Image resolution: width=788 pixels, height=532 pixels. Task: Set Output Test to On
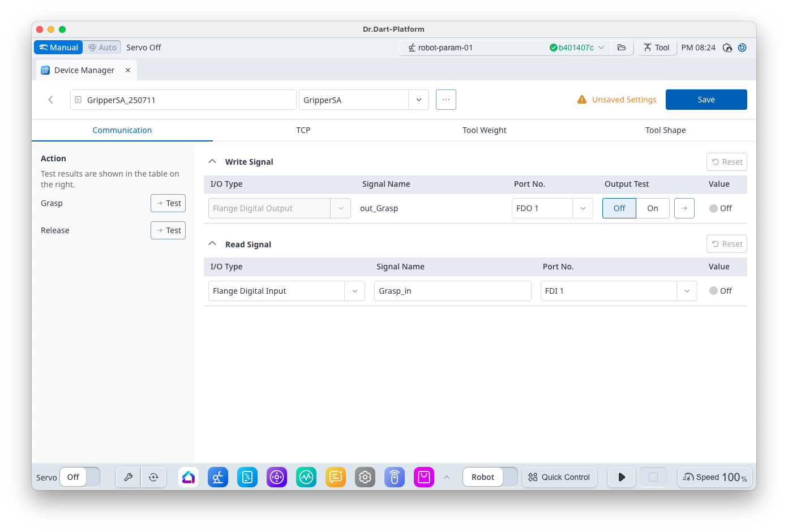pos(652,208)
